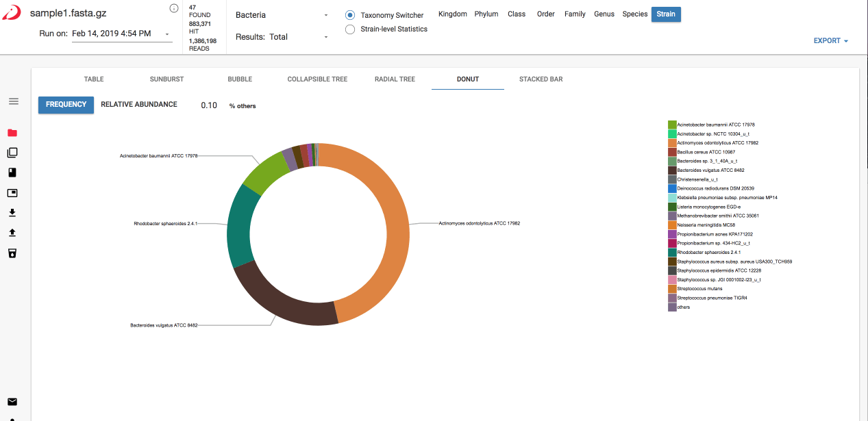The image size is (868, 421).
Task: Click the orange Actinomyces donut segment
Action: pos(397,233)
